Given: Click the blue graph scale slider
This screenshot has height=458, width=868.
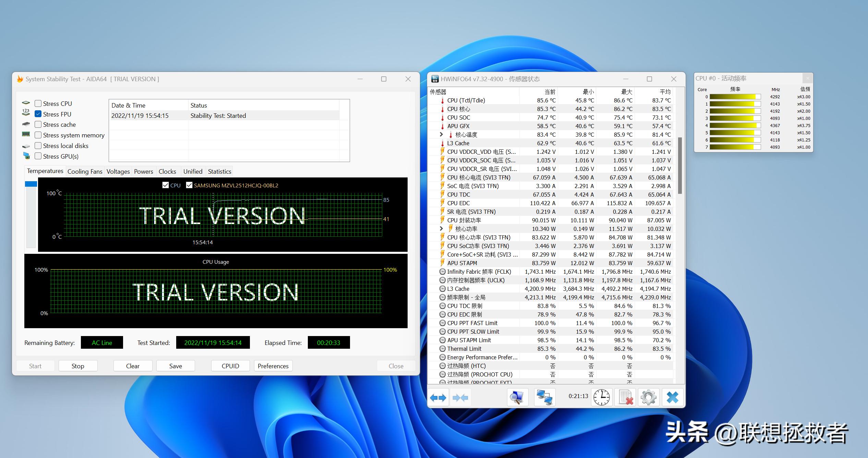Looking at the screenshot, I should [31, 184].
